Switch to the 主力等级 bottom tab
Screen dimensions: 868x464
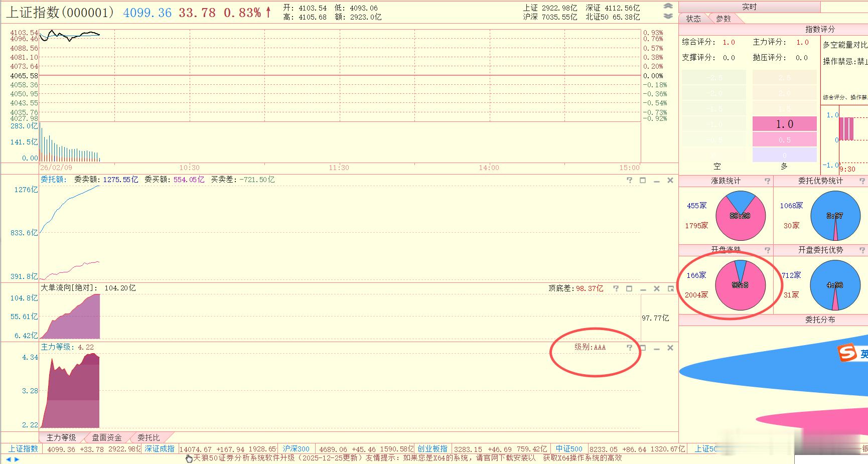click(61, 437)
